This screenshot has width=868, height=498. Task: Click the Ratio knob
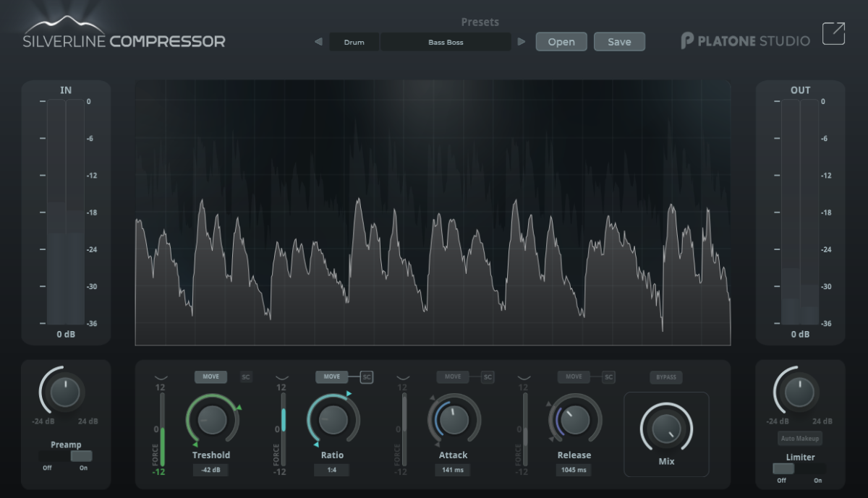(333, 420)
